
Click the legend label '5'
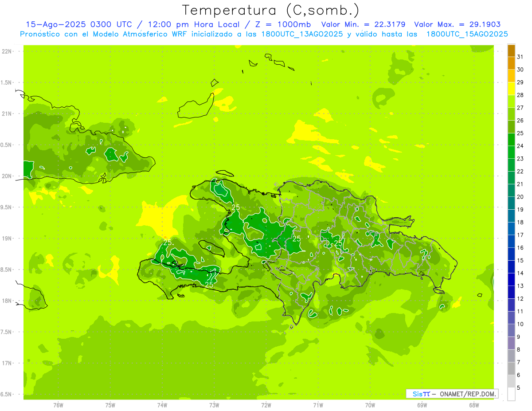point(519,388)
